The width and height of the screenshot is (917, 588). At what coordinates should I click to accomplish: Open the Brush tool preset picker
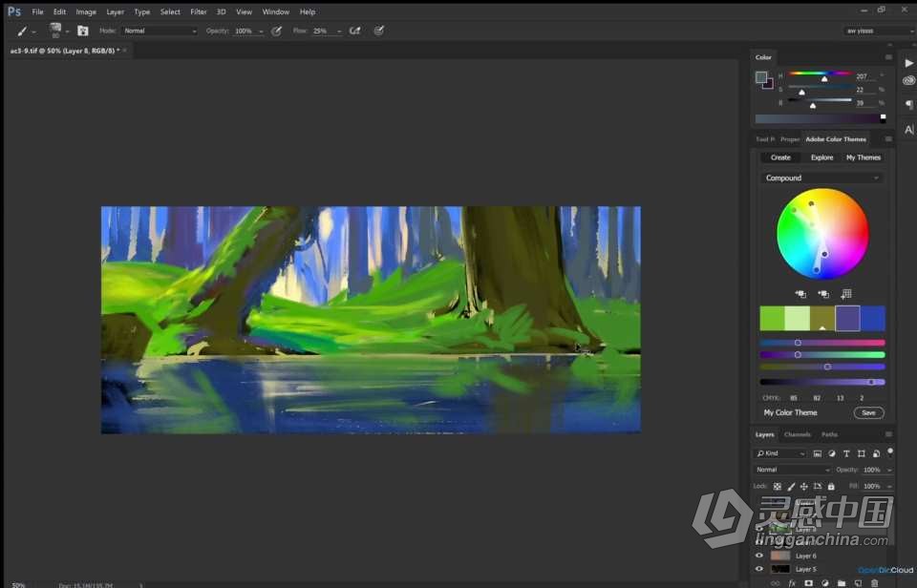click(x=25, y=31)
